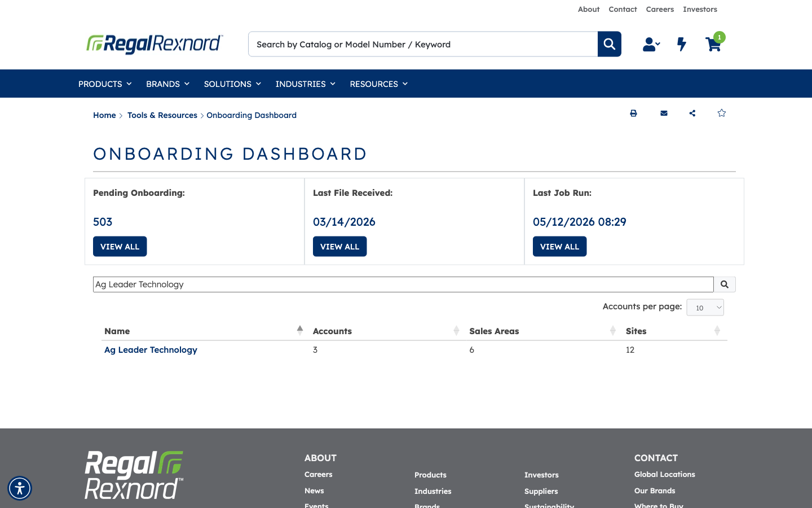
Task: Click the account search magnifier button
Action: (725, 284)
